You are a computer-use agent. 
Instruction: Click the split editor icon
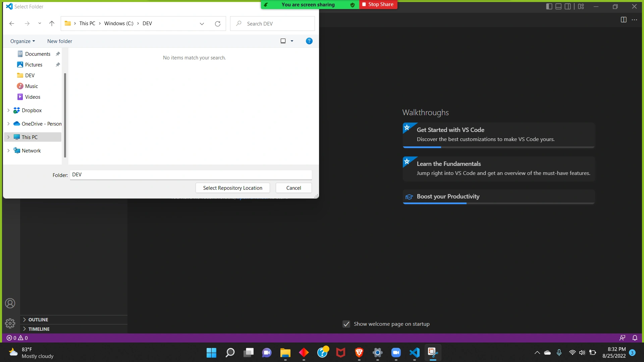pyautogui.click(x=624, y=20)
